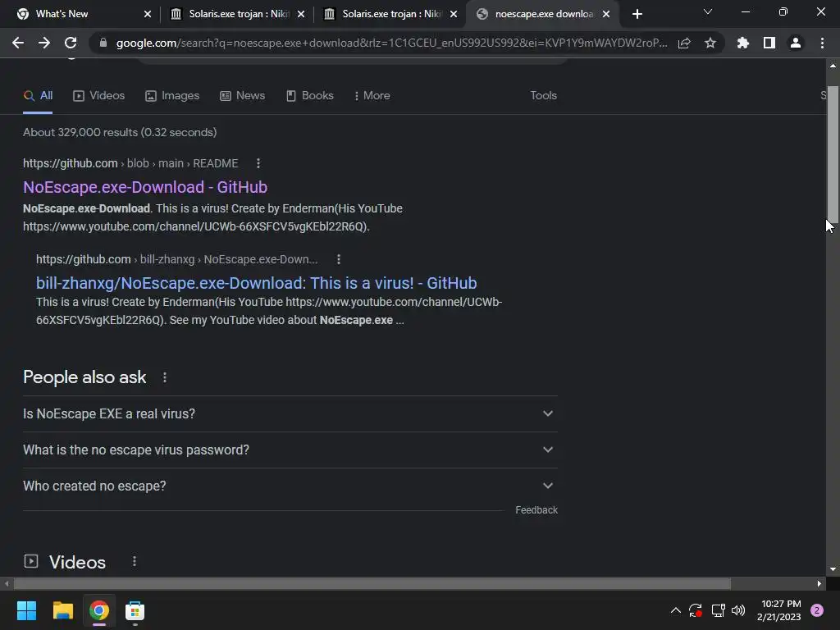
Task: Filter results by News
Action: pos(243,95)
